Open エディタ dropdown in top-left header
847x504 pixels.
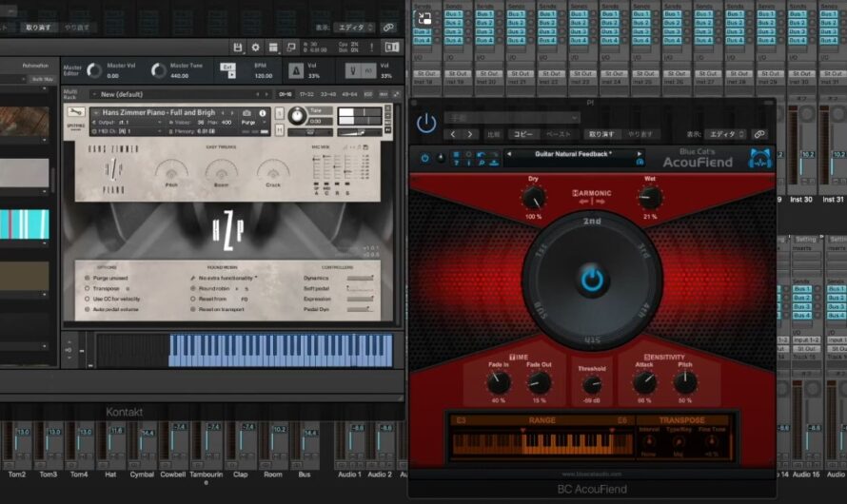pos(354,27)
